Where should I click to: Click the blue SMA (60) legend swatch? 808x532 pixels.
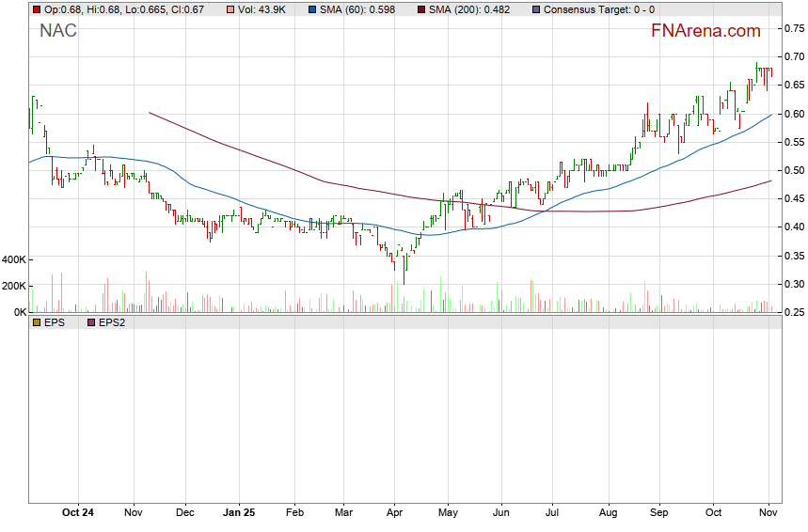tap(313, 9)
